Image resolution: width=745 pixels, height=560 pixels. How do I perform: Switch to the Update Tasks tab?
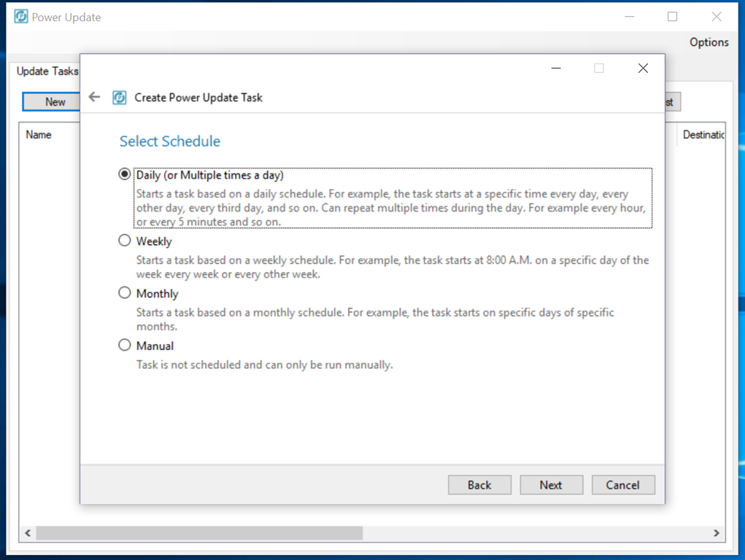47,71
